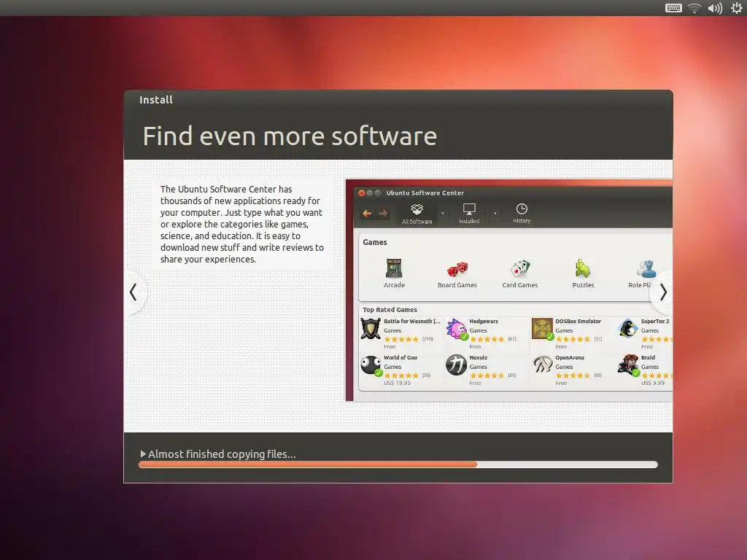Select the World of Goo icon
Screen dimensions: 747x560
click(371, 365)
